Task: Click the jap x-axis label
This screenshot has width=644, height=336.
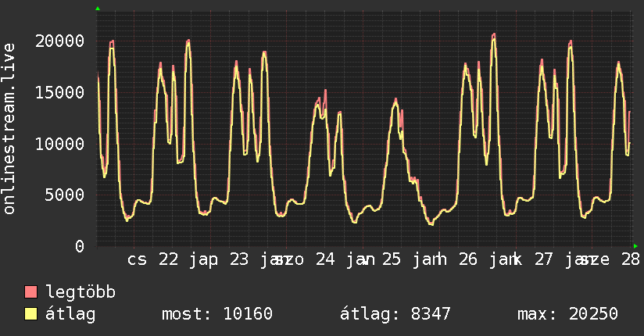Action: (204, 260)
